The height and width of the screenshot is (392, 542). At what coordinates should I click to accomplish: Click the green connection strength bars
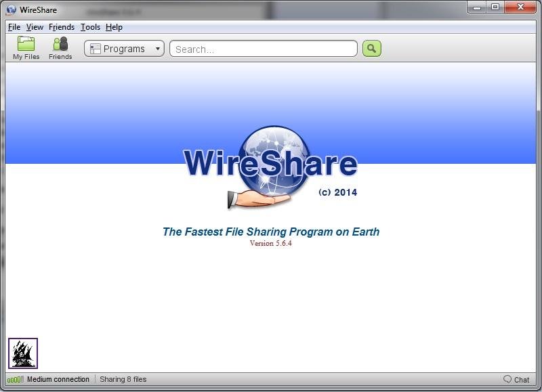(15, 380)
